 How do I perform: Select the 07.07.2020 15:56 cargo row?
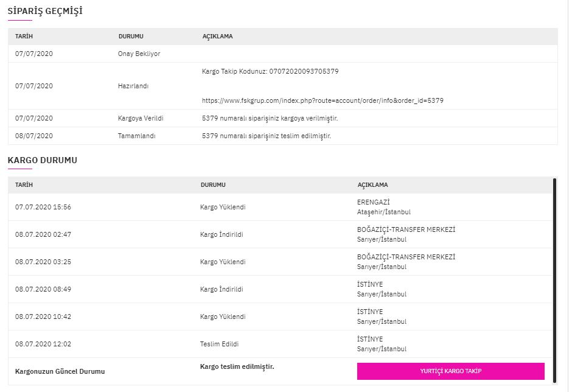tap(280, 207)
